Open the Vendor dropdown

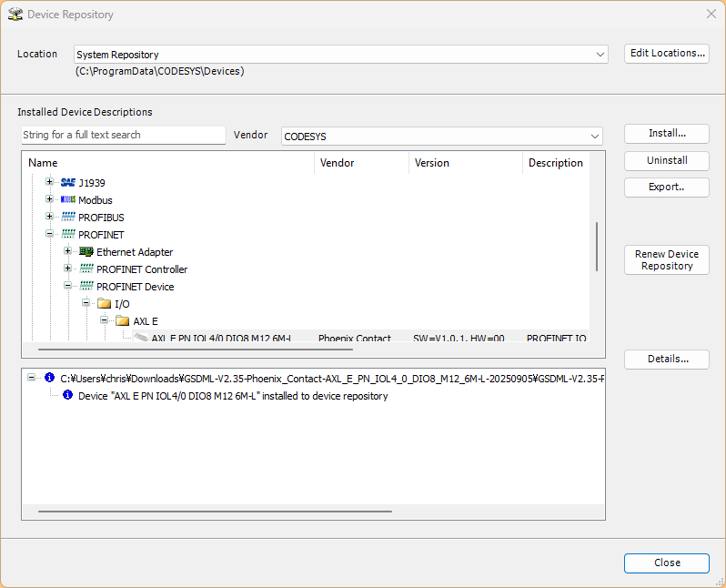point(595,137)
